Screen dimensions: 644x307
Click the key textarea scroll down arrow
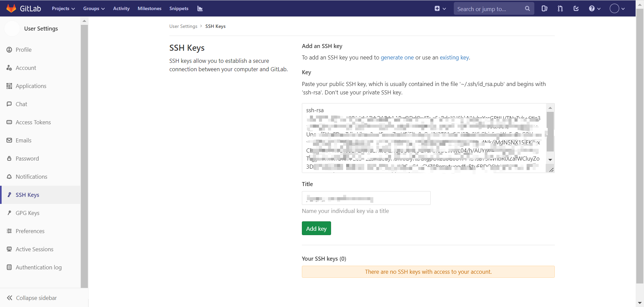coord(550,160)
